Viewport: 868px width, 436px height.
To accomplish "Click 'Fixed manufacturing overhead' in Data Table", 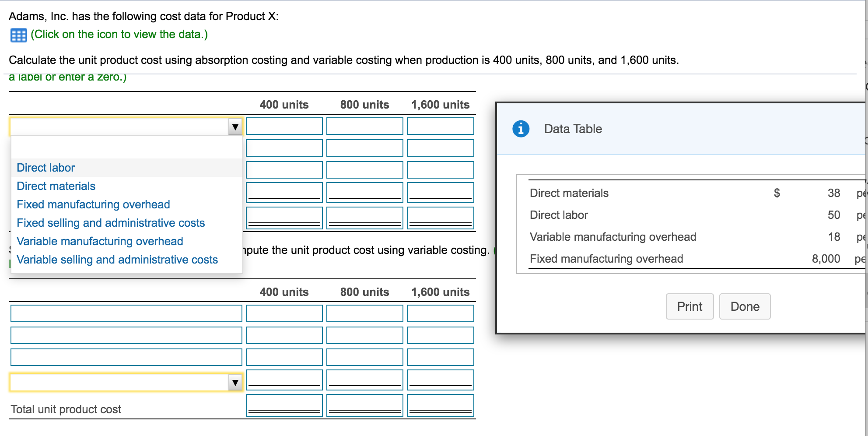I will 606,259.
